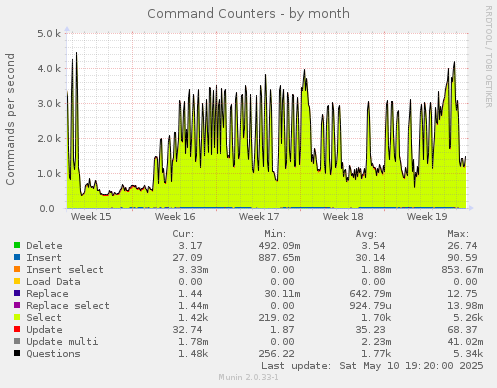
Task: Click Select minimum value 219.02
Action: (276, 318)
